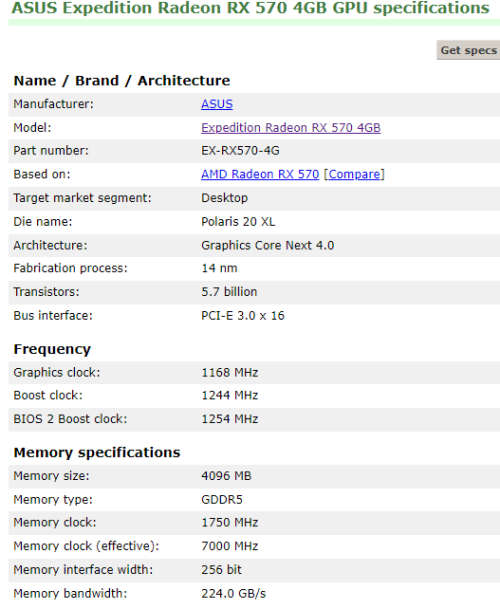Click the 1168 MHz graphics clock value
Image resolution: width=500 pixels, height=609 pixels.
230,372
